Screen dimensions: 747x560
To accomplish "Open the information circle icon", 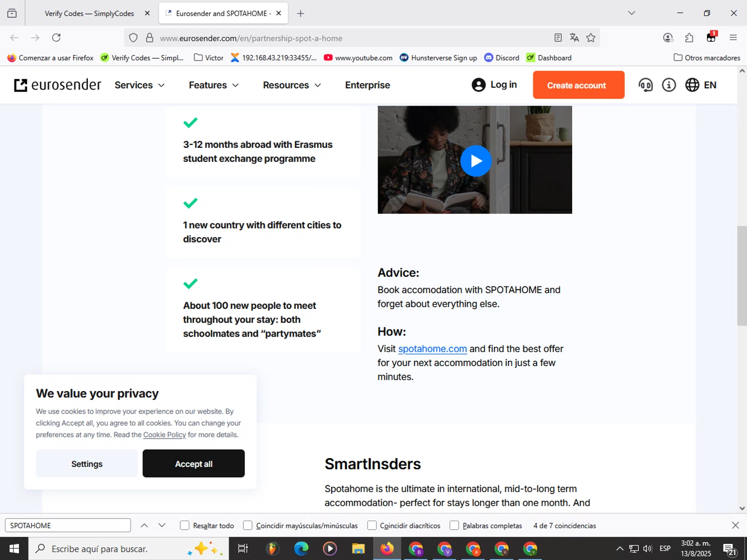I will [669, 85].
